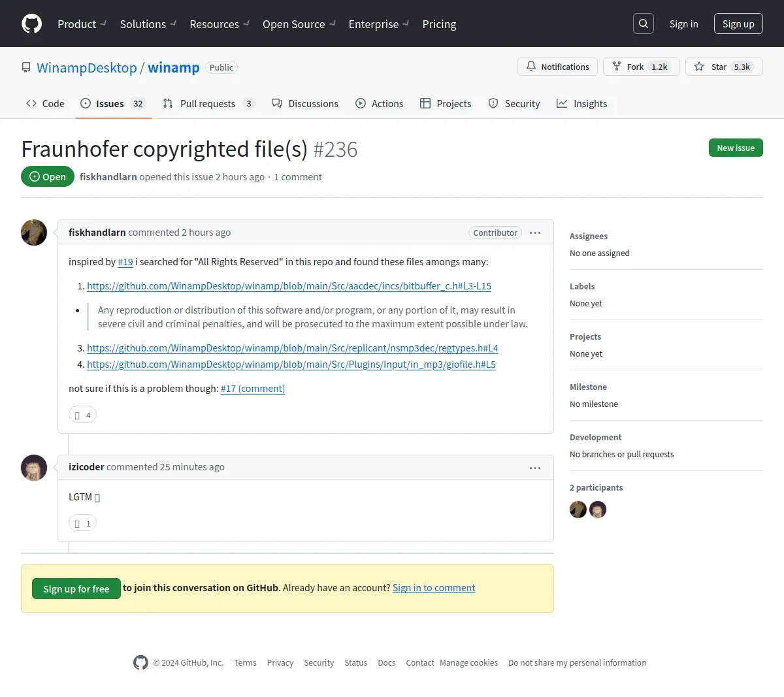784x697 pixels.
Task: Click izicoder's username in comment header
Action: (86, 467)
